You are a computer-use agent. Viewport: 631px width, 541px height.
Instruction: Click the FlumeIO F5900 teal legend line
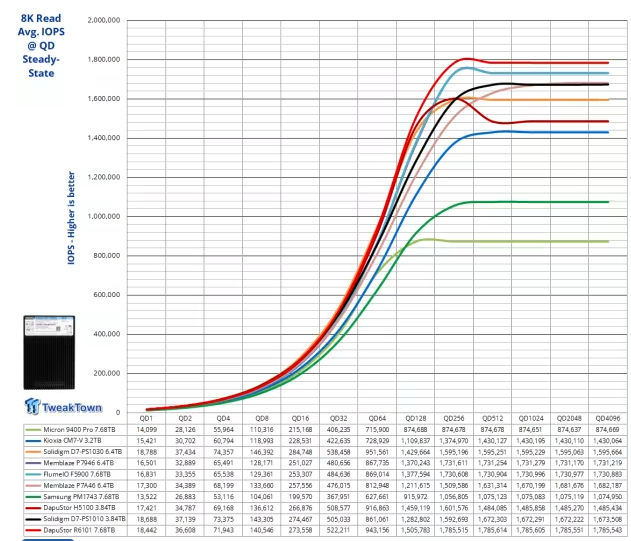pyautogui.click(x=33, y=475)
